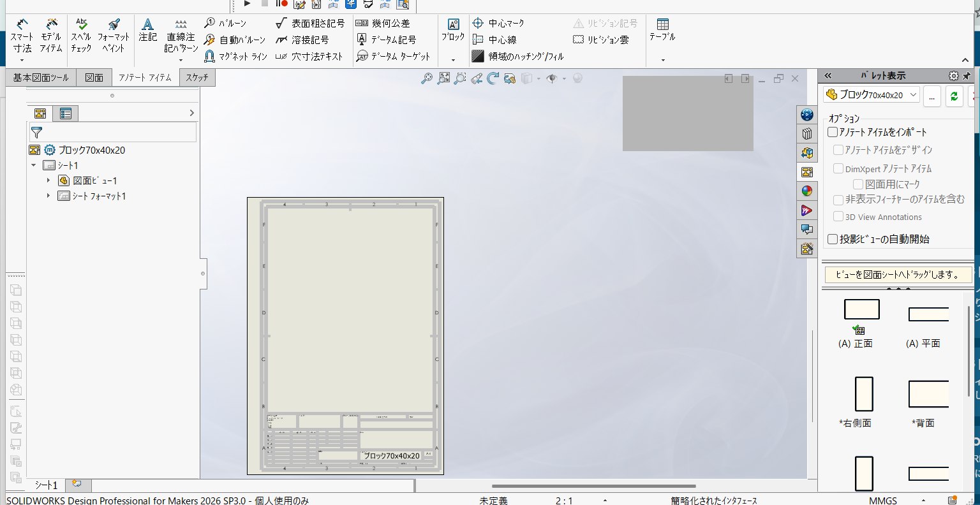The image size is (980, 505).
Task: Activate the フォーマットペイント format painter
Action: pyautogui.click(x=114, y=36)
